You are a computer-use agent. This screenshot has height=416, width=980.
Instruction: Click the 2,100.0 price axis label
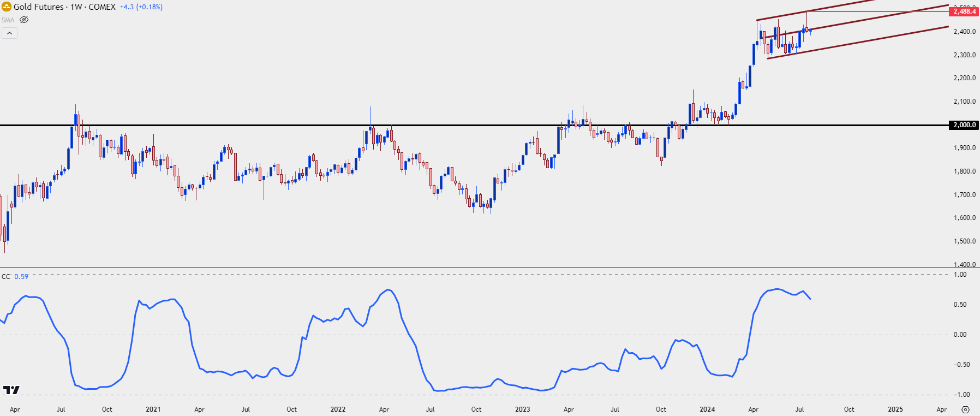tap(964, 102)
